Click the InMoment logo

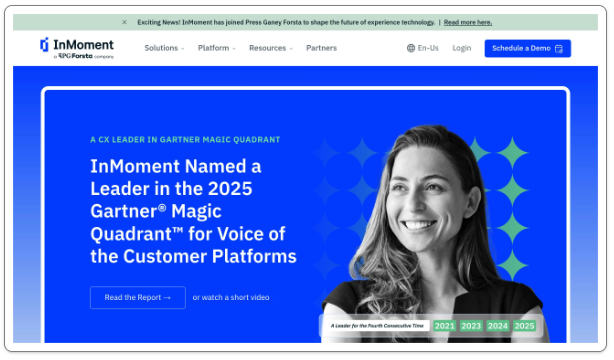coord(77,48)
